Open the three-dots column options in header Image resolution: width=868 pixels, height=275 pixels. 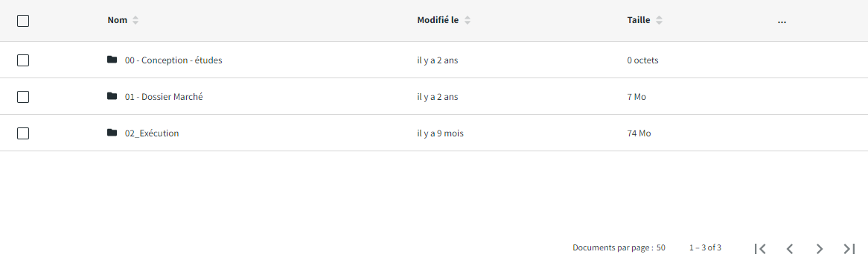tap(782, 22)
